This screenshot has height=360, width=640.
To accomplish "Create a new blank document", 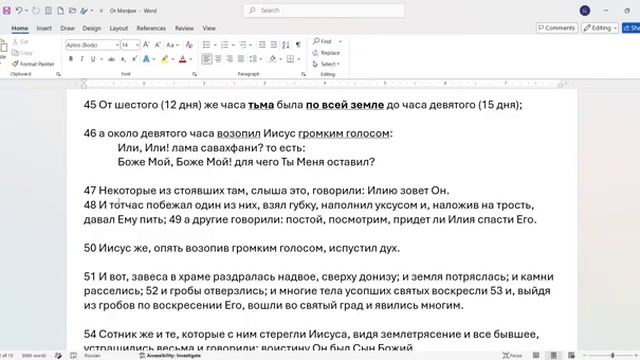I will [x=60, y=11].
